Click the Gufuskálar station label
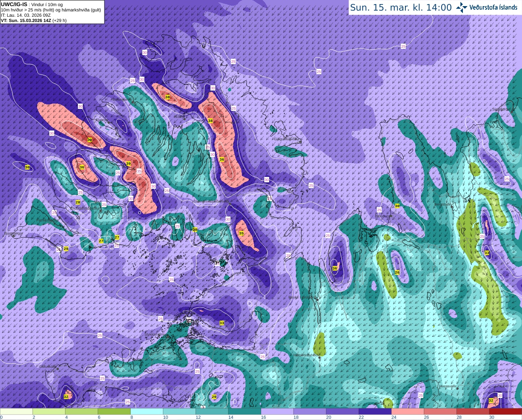Image resolution: width=522 pixels, height=420 pixels. 48,367
